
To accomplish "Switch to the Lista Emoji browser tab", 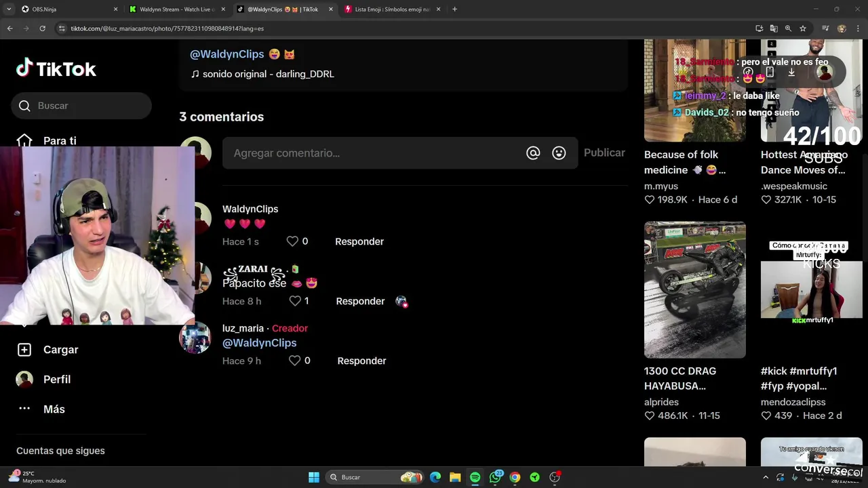I will pyautogui.click(x=392, y=9).
